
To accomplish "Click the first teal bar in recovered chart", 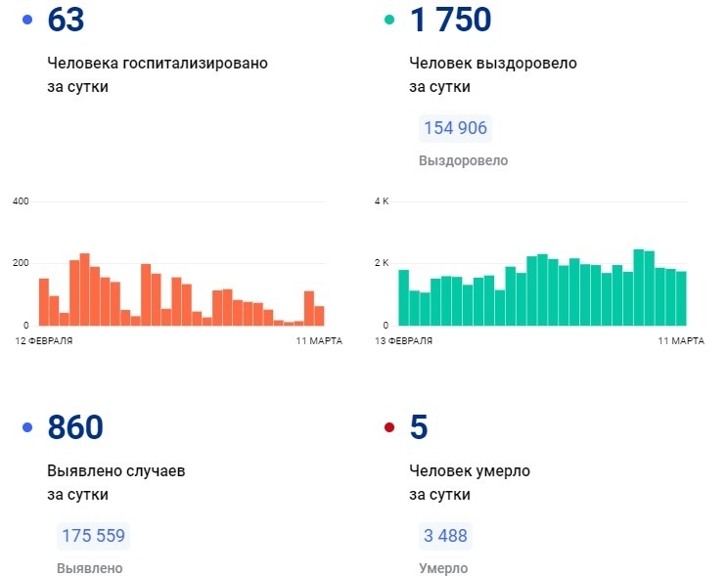I will pos(403,297).
